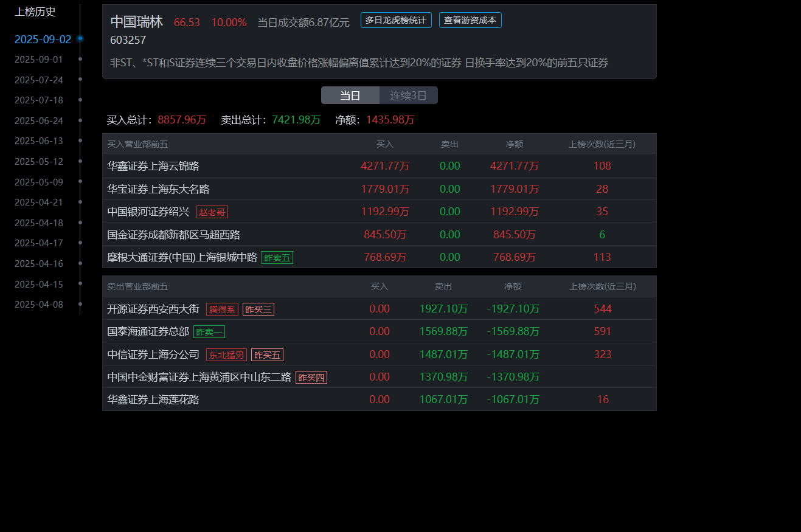Open 中国中金财富证券上海黄浦区中山东二路 row
801x532 pixels.
[380, 377]
